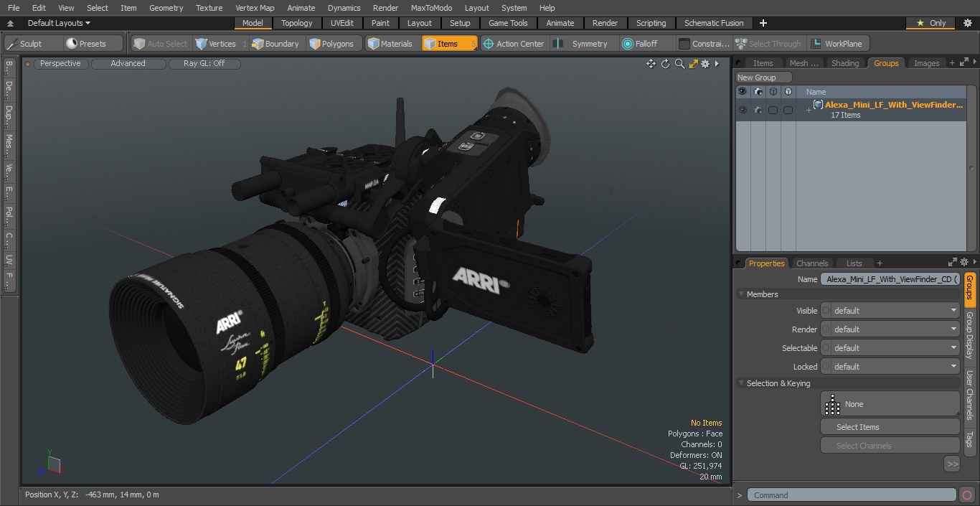Image resolution: width=980 pixels, height=506 pixels.
Task: Open the Group Display side tab
Action: pos(969,335)
